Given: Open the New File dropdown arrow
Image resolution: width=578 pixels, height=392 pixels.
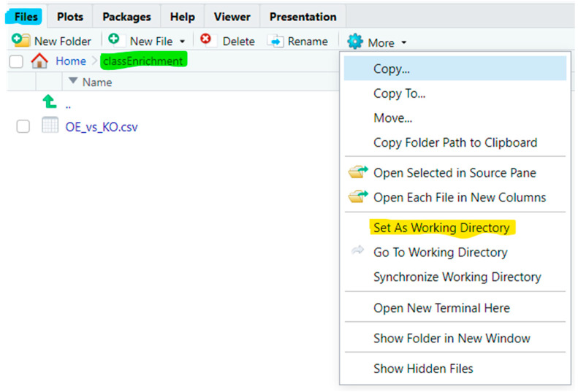Looking at the screenshot, I should pyautogui.click(x=182, y=42).
